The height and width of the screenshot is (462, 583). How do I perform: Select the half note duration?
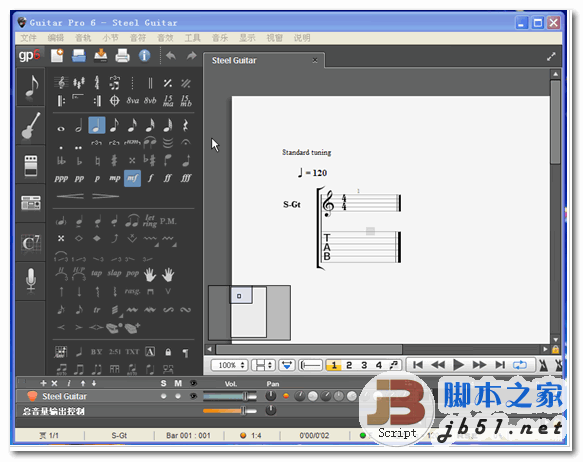pyautogui.click(x=78, y=126)
